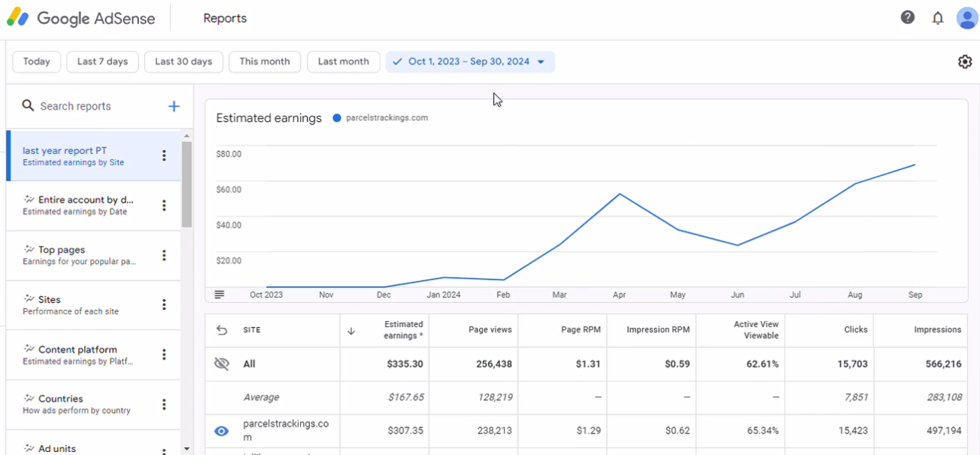
Task: Click the SITE column header
Action: pyautogui.click(x=252, y=330)
